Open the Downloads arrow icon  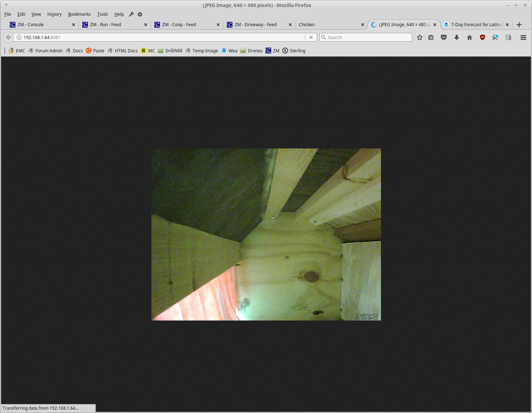pos(457,37)
